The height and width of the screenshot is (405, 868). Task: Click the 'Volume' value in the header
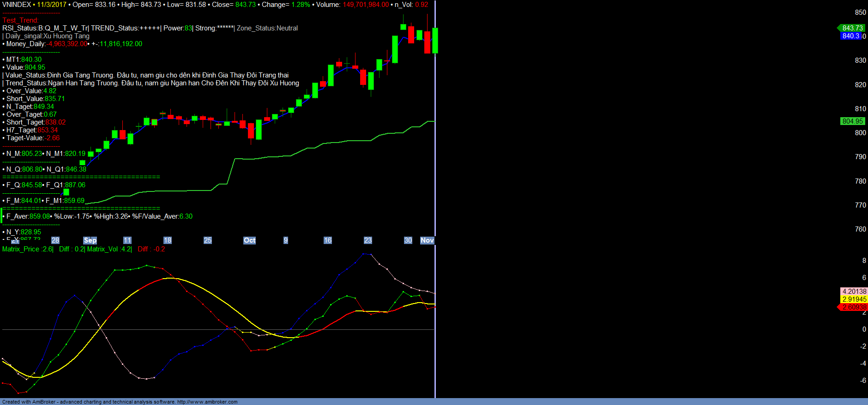365,5
